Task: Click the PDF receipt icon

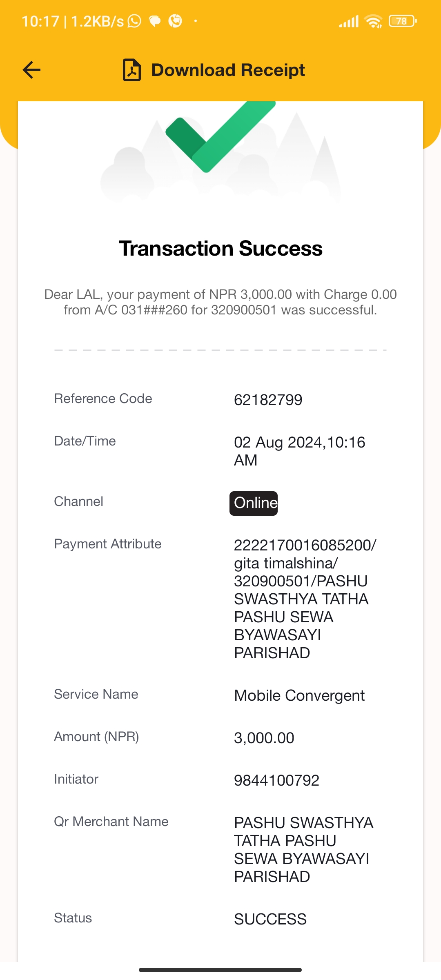Action: click(x=132, y=70)
